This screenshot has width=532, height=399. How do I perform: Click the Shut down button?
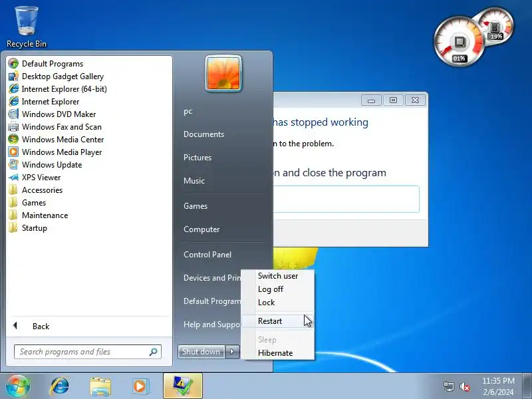(x=201, y=352)
